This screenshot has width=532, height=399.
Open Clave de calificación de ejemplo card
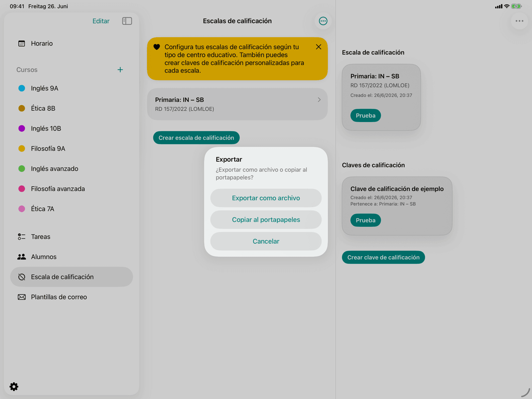(397, 206)
